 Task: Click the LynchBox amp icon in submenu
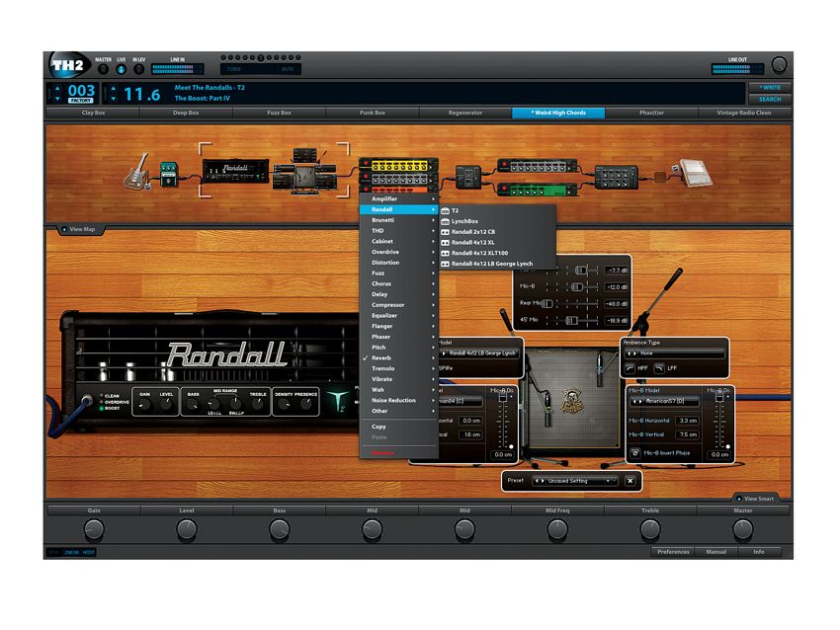(x=445, y=221)
